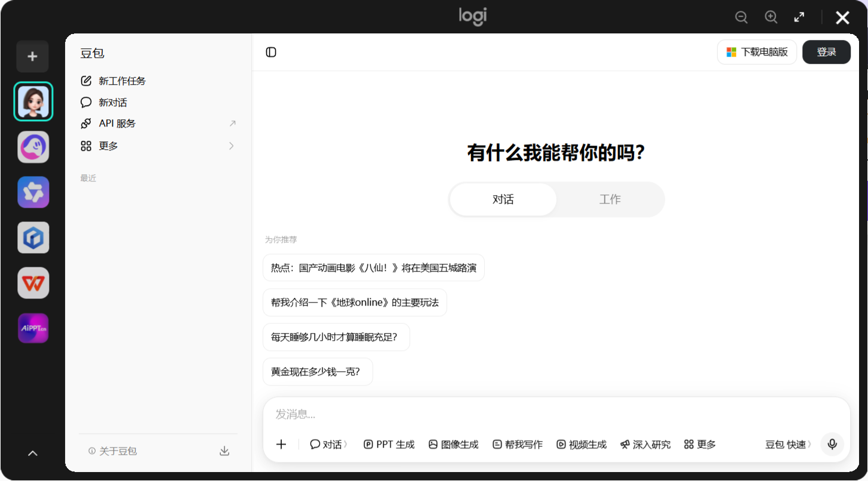
Task: Choose the 黄金现在多少钱一克 suggestion
Action: pyautogui.click(x=318, y=372)
